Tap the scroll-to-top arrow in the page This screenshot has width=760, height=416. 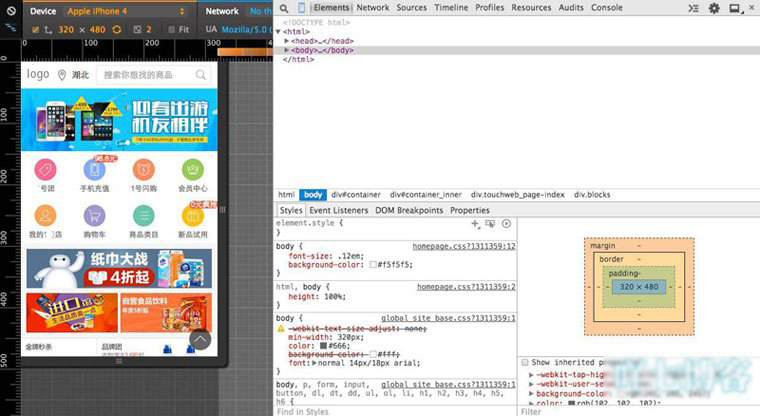click(x=200, y=340)
